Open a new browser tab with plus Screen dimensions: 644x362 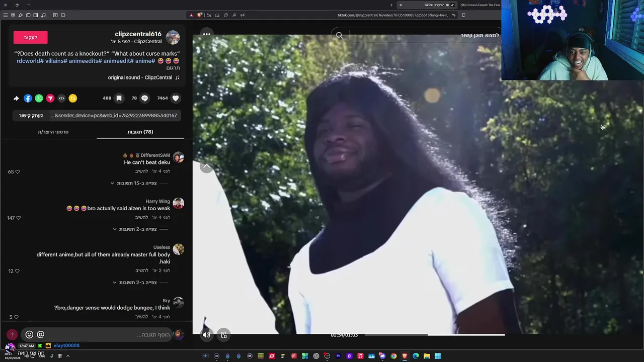pos(391,5)
